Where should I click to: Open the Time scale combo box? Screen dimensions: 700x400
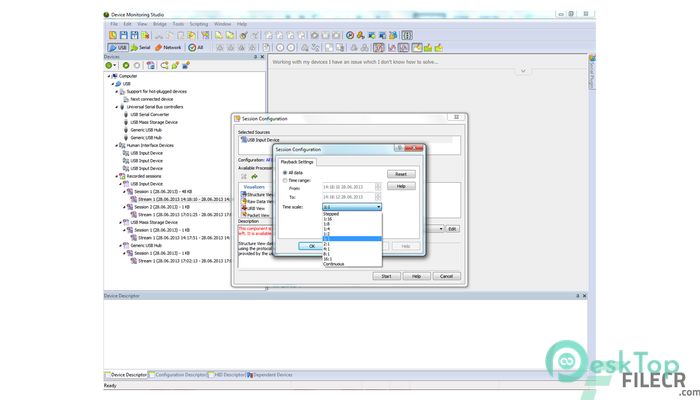(352, 207)
